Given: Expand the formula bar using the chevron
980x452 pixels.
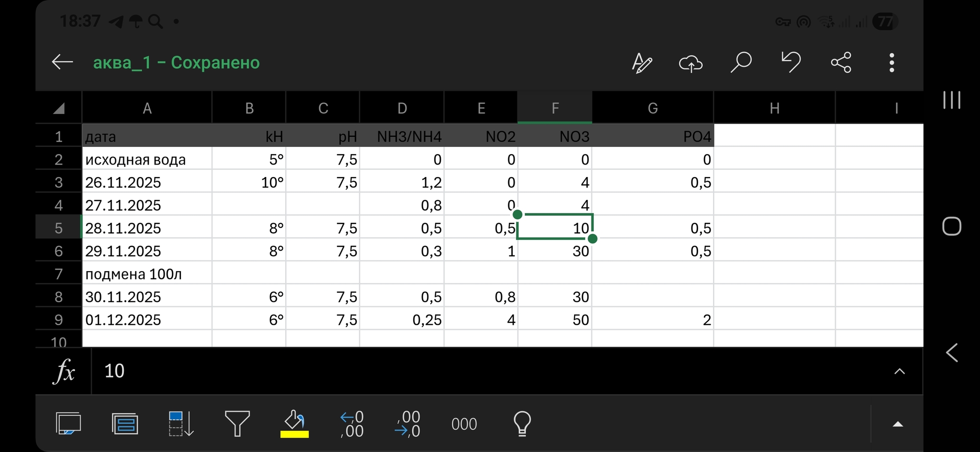Looking at the screenshot, I should point(899,372).
